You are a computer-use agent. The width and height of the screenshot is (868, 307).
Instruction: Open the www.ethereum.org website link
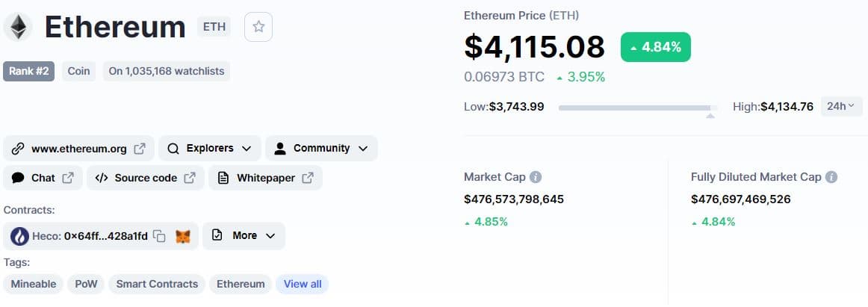(79, 149)
